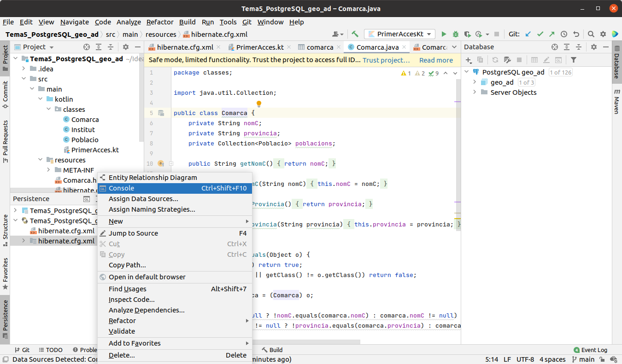Toggle the Commit tool window tab
The image size is (622, 364).
coord(5,94)
